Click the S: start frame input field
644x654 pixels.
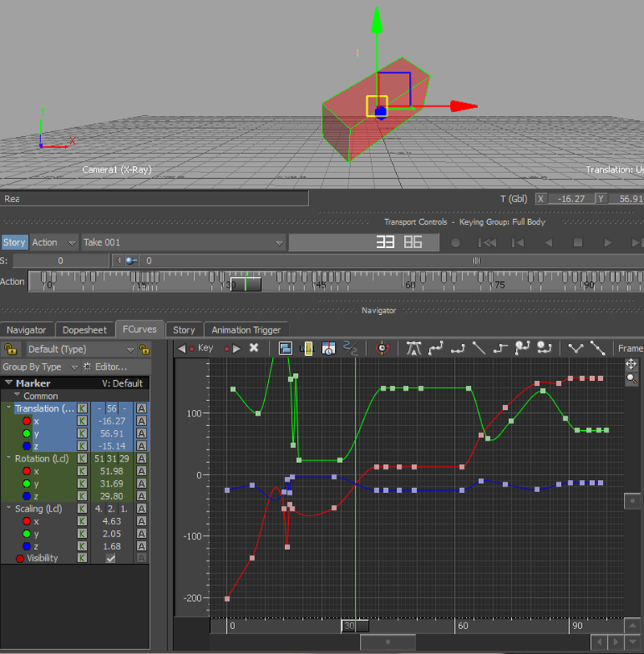click(x=61, y=261)
